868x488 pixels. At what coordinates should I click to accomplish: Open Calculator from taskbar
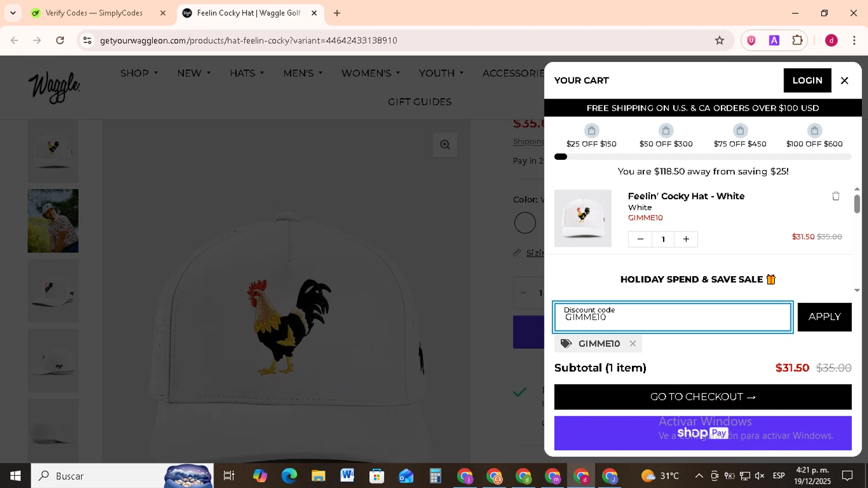click(435, 476)
